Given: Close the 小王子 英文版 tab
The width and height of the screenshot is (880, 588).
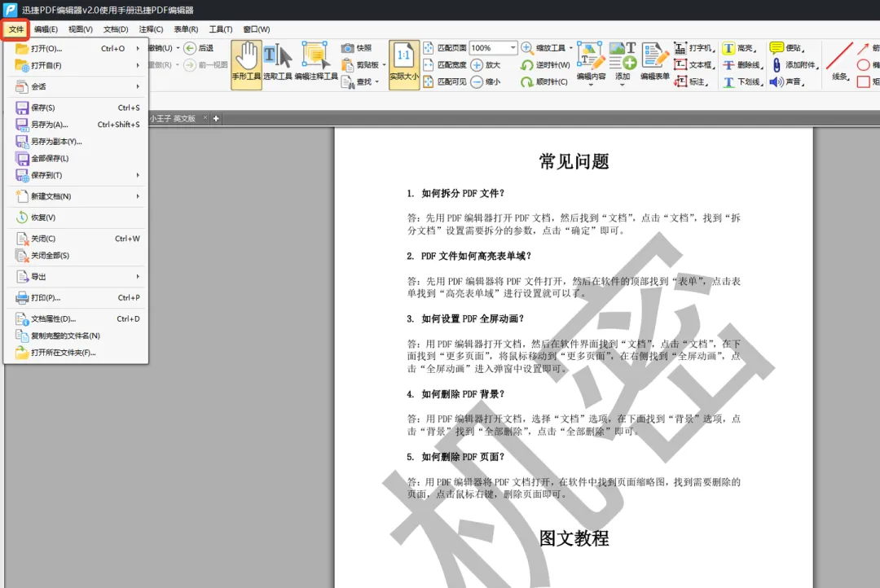Looking at the screenshot, I should coord(205,118).
